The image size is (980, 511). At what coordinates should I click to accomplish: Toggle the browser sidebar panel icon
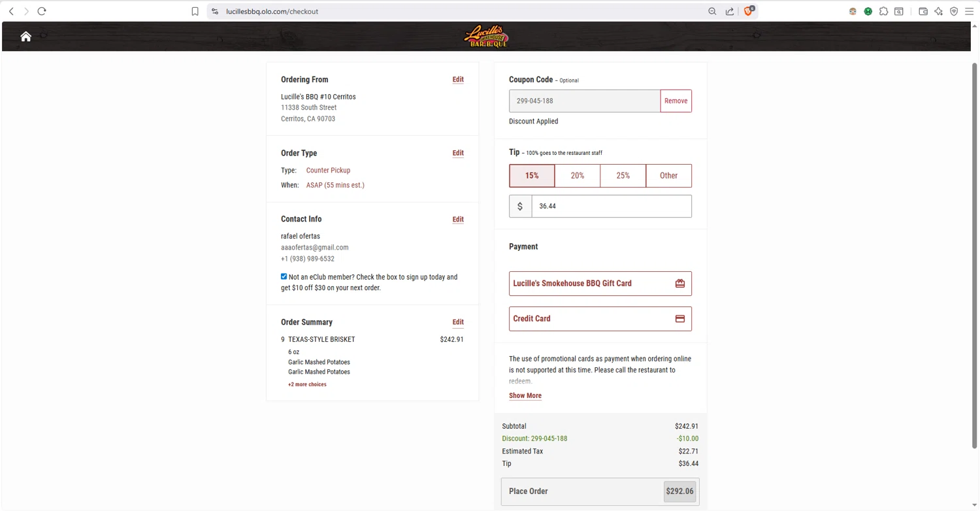point(899,11)
